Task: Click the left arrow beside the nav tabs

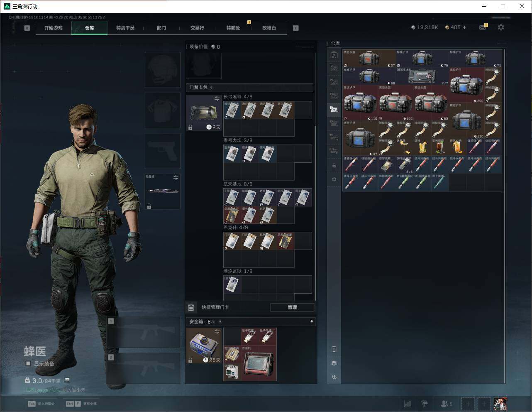Action: click(27, 28)
